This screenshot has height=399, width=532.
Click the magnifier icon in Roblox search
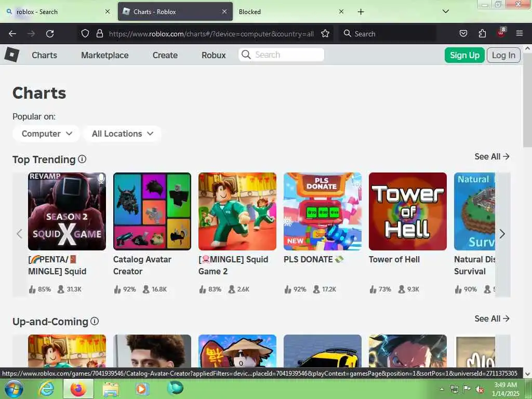[x=246, y=55]
